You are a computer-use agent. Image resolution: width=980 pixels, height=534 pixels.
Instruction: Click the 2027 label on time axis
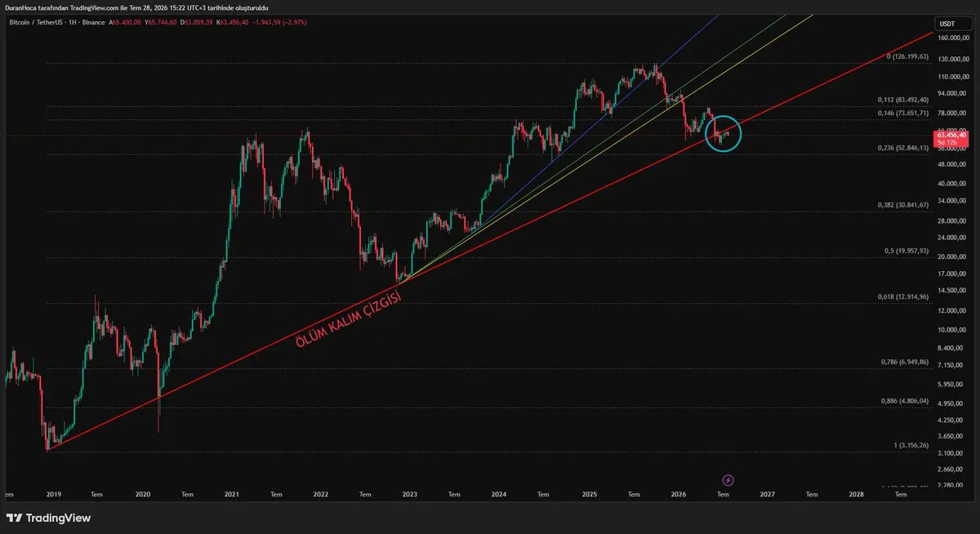767,494
